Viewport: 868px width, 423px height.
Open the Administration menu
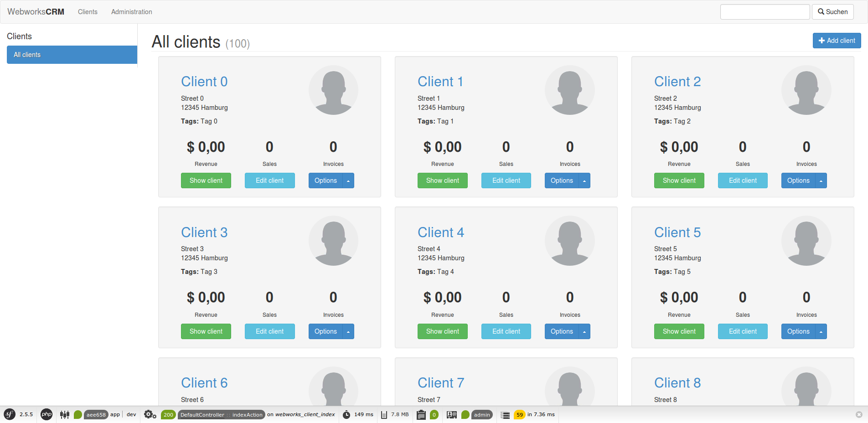coord(132,11)
